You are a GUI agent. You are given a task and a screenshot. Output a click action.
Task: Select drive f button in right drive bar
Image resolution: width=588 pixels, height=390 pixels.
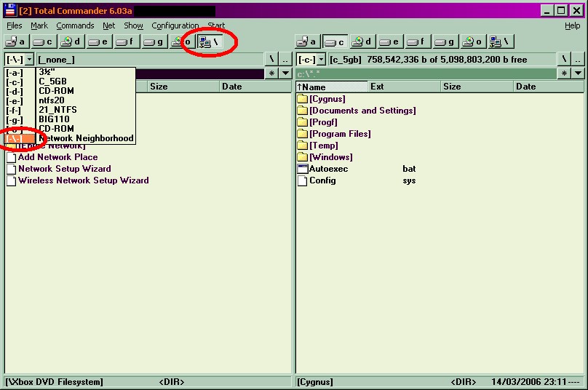point(418,41)
